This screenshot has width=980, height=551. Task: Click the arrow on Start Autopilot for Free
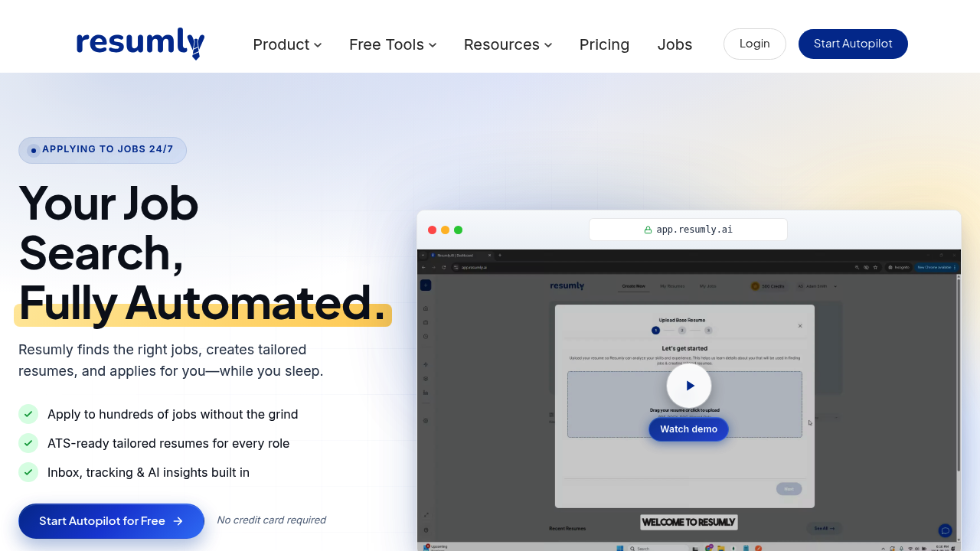(x=178, y=521)
